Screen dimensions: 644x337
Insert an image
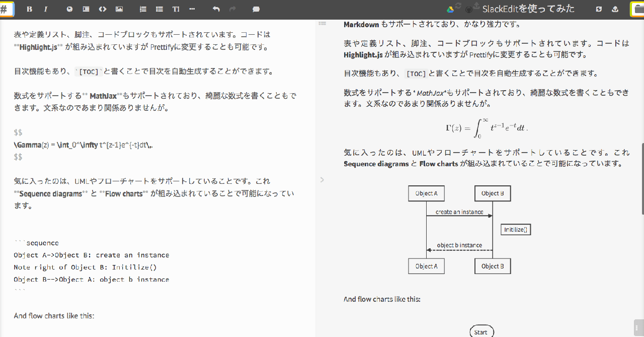click(x=119, y=9)
